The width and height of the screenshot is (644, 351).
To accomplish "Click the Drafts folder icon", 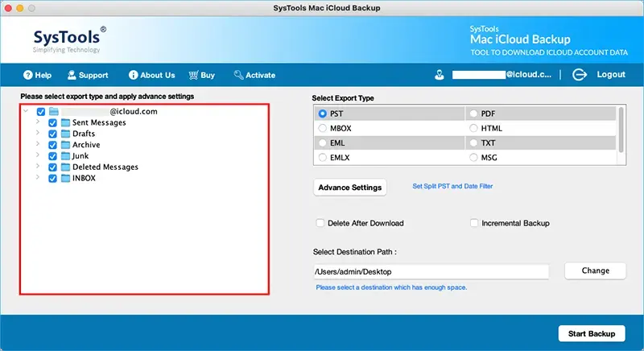I will (66, 134).
